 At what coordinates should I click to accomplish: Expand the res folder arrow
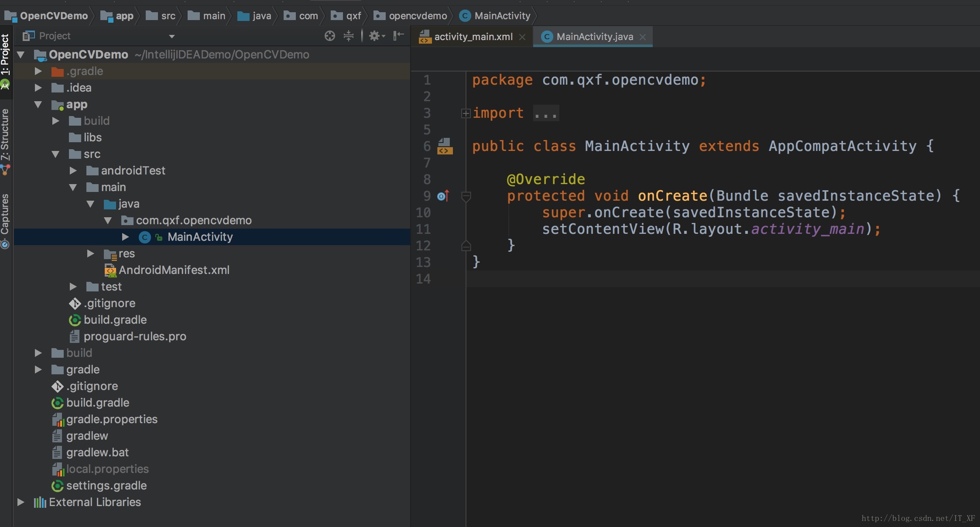pos(91,253)
